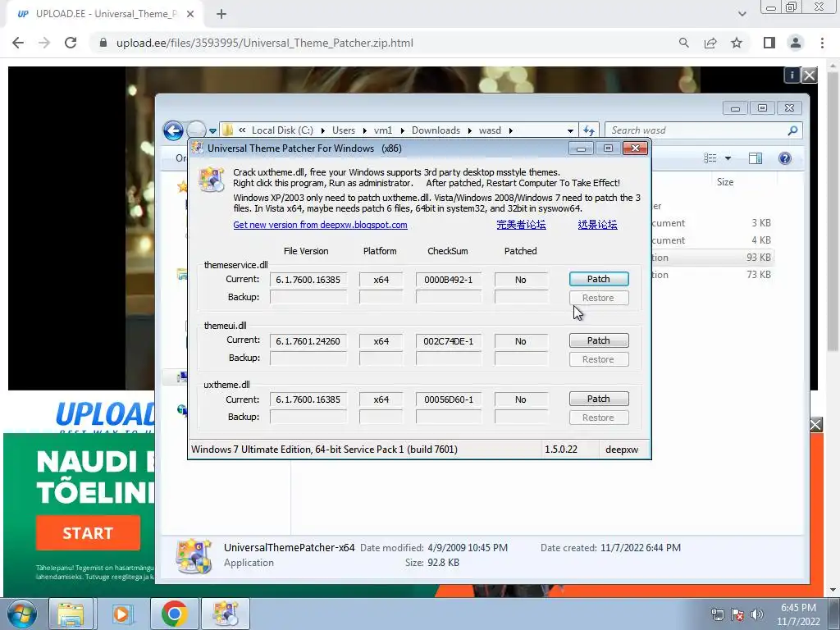Open the 完美者论坛 forum link
Screen dimensions: 840x630
click(x=521, y=225)
